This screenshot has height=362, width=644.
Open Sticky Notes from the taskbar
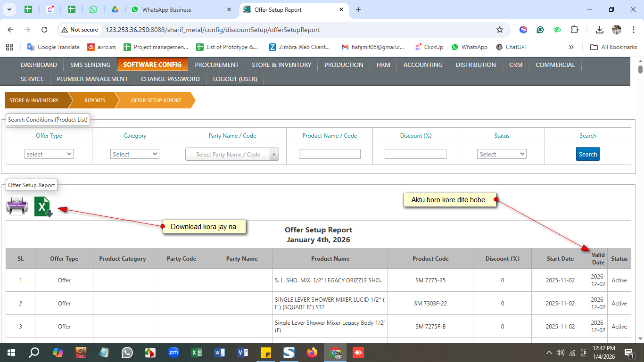tap(266, 353)
